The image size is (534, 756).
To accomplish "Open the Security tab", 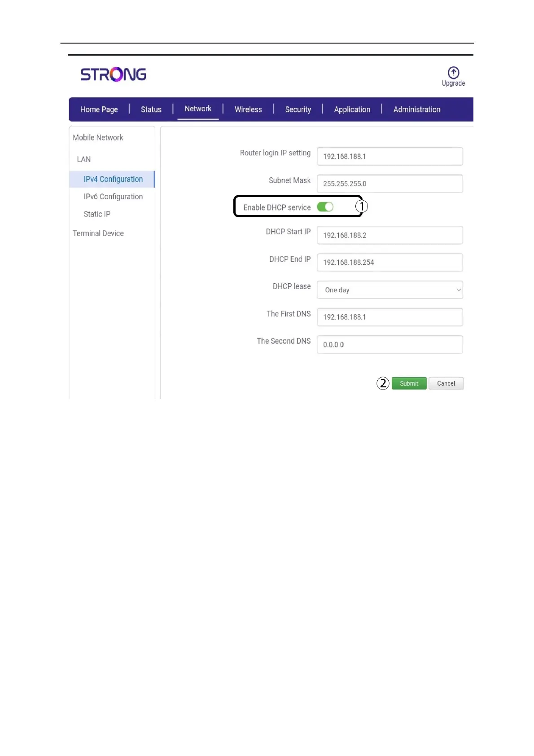I will [298, 110].
